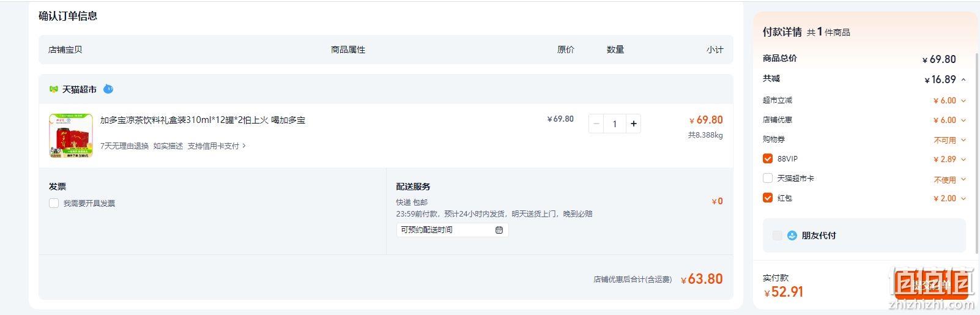Expand the 购物券 不可用 dropdown

coord(963,140)
